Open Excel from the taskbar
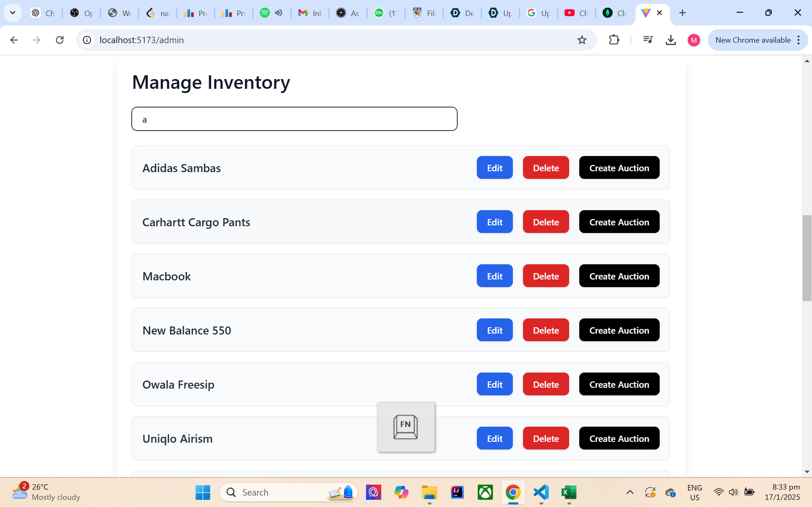This screenshot has width=812, height=507. click(569, 492)
